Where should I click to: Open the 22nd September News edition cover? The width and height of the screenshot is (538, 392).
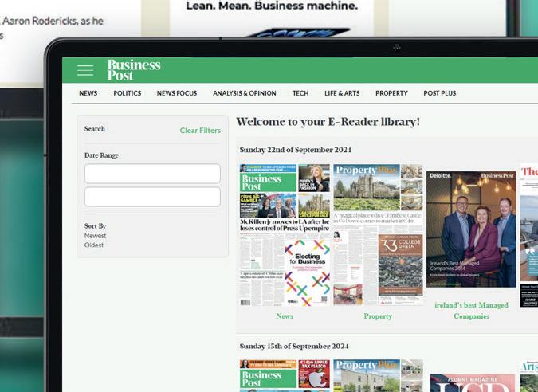285,235
